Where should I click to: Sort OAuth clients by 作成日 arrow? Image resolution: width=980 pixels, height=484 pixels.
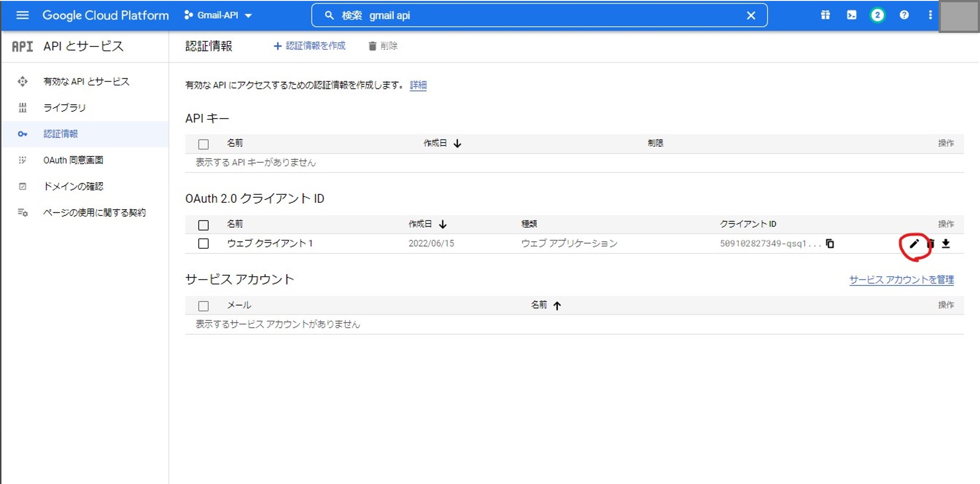coord(443,224)
